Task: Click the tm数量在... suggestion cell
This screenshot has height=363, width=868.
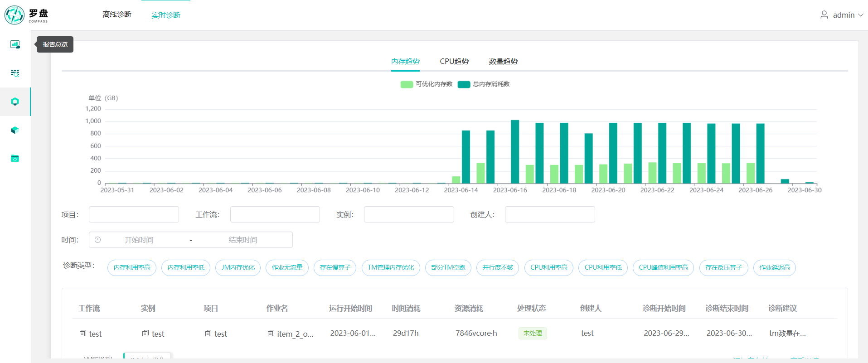Action: (787, 333)
